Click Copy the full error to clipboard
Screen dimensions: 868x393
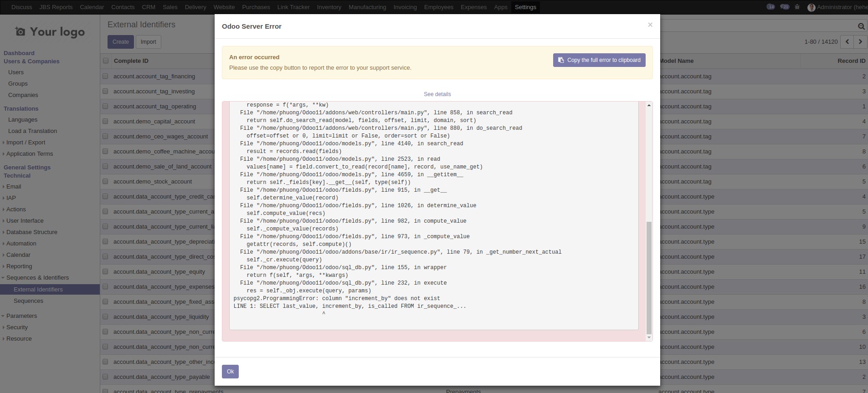(599, 60)
